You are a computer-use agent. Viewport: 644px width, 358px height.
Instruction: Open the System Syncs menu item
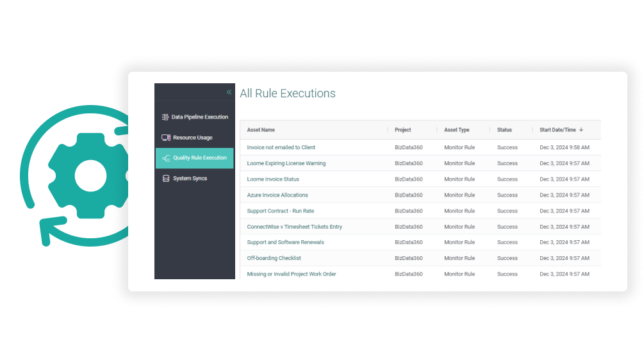tap(195, 178)
